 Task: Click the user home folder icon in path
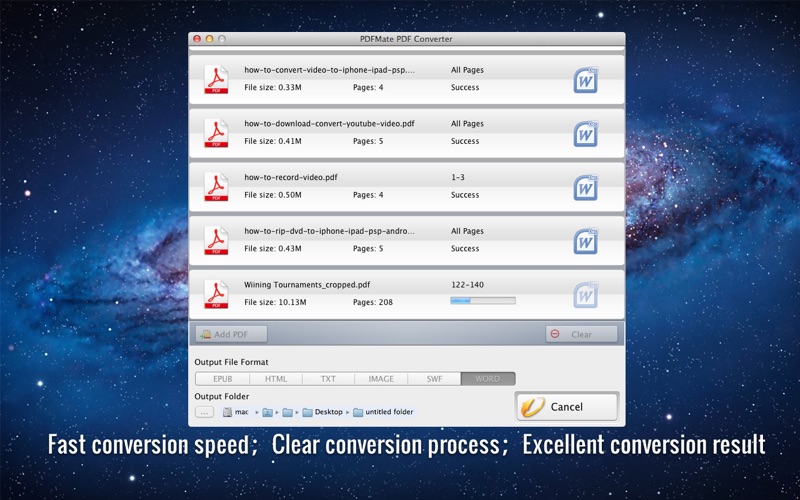(267, 412)
